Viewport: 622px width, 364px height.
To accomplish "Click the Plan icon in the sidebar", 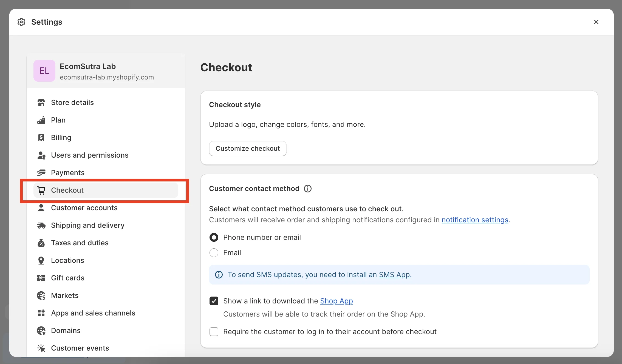I will pos(41,120).
